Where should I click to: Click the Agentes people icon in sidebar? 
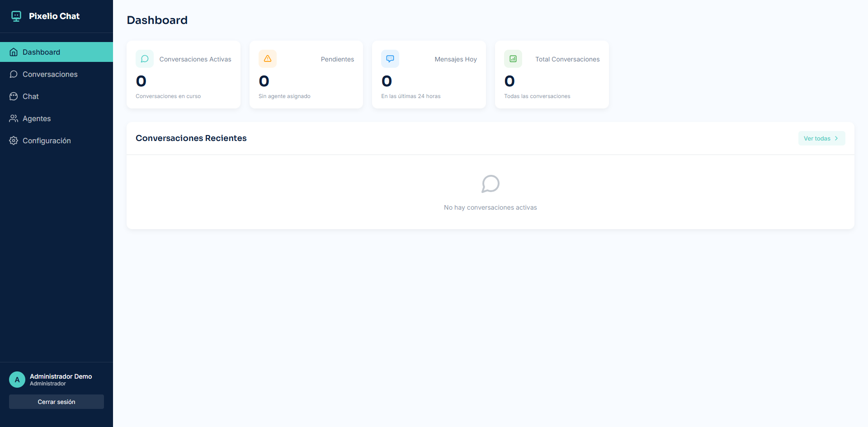point(14,118)
